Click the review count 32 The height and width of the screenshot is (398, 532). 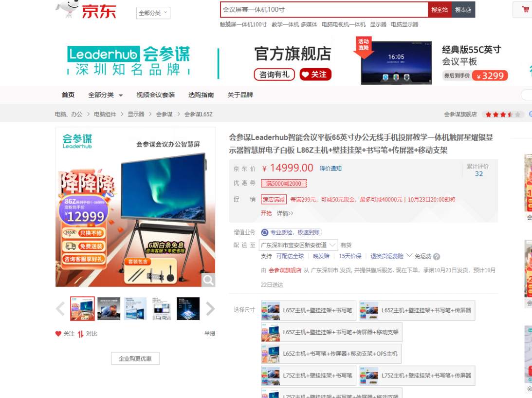coord(479,174)
